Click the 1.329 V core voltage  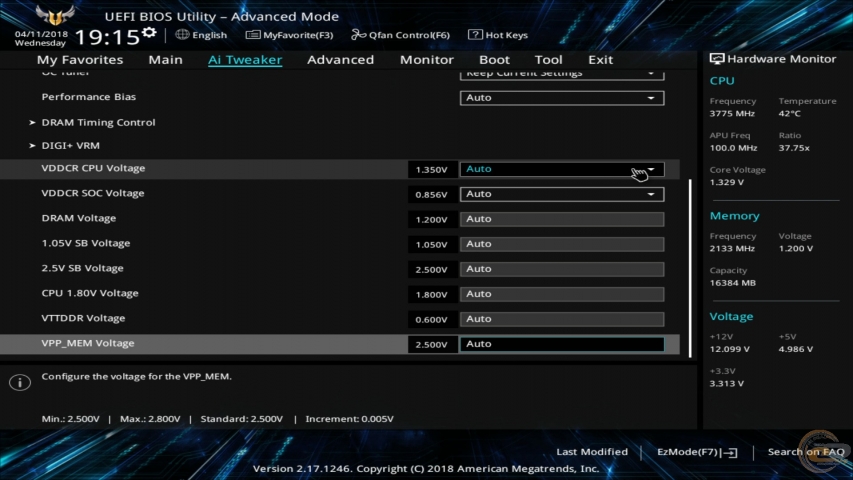tap(727, 182)
